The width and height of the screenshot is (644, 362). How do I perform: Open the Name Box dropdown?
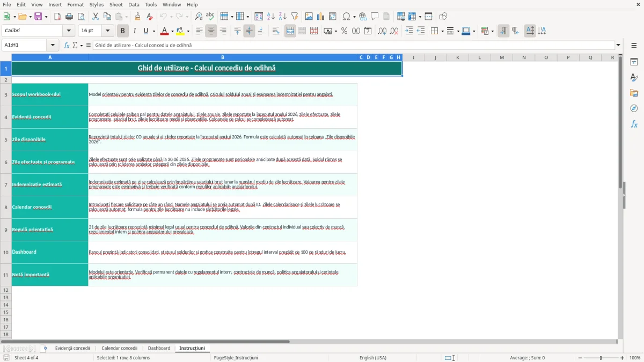click(53, 45)
